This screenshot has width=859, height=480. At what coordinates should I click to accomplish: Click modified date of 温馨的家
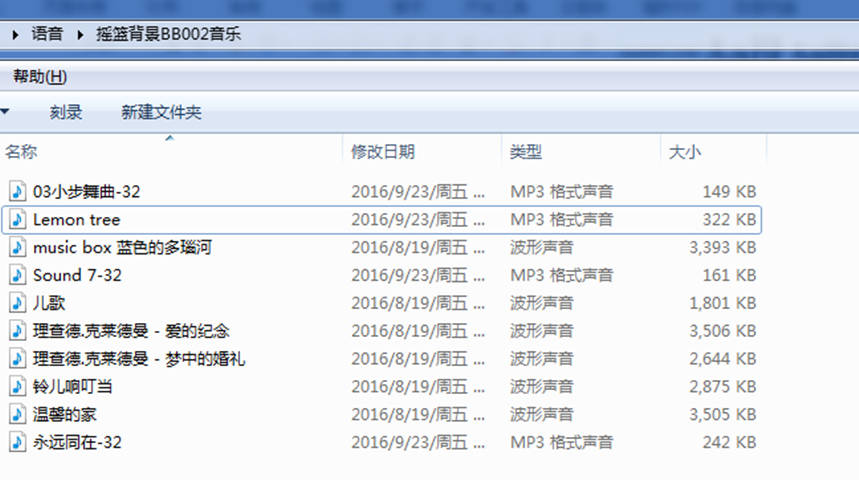point(418,415)
